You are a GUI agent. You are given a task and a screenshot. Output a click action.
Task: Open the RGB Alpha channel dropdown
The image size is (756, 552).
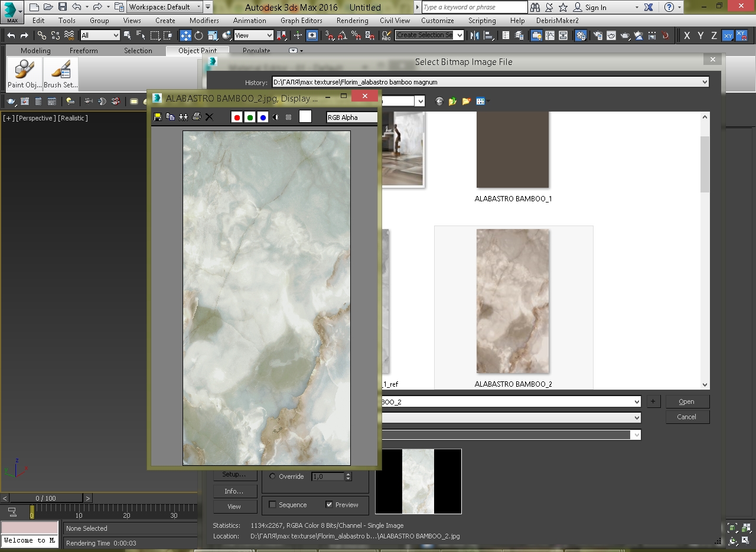click(x=351, y=117)
